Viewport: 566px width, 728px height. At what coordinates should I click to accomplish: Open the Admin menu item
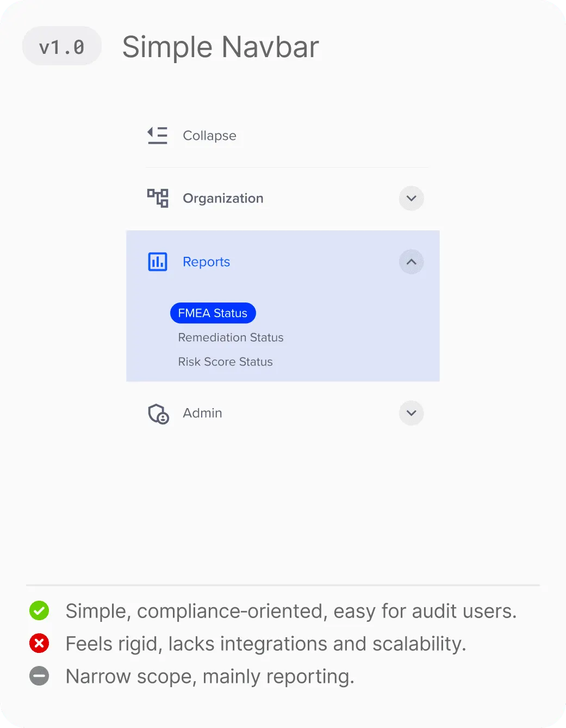tap(202, 413)
